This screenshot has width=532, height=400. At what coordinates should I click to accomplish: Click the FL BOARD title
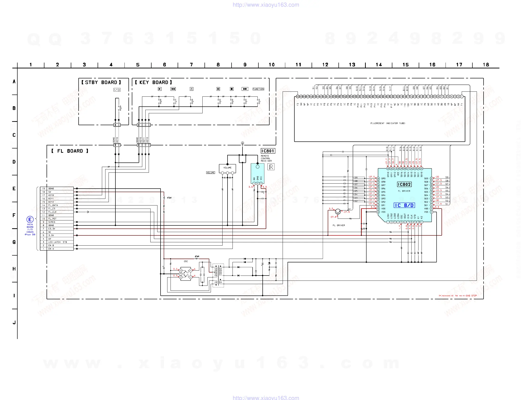[70, 151]
